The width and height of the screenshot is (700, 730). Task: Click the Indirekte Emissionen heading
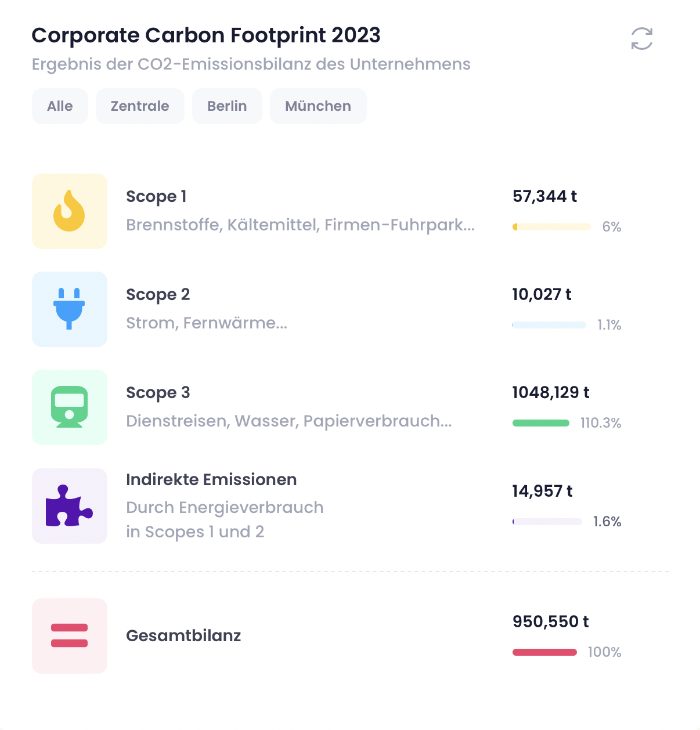(211, 480)
